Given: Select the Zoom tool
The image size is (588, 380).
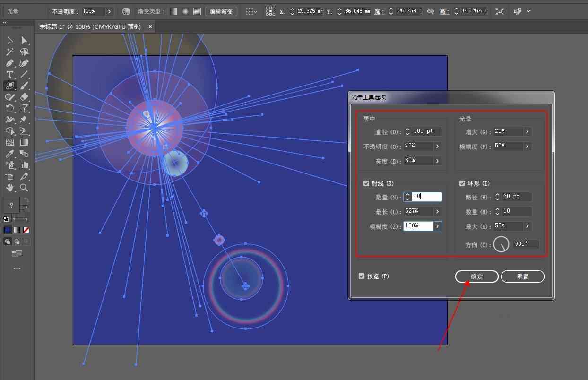Looking at the screenshot, I should tap(24, 188).
